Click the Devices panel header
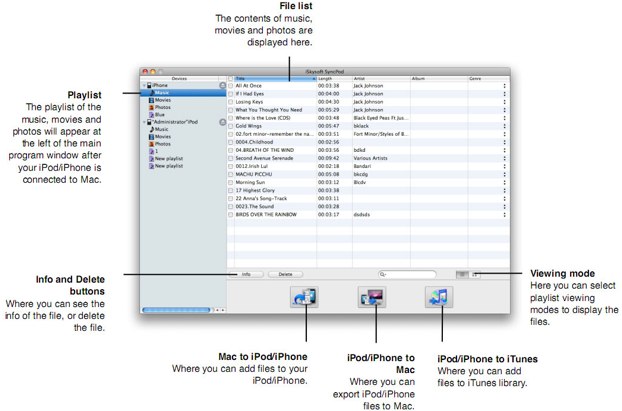 (x=179, y=79)
